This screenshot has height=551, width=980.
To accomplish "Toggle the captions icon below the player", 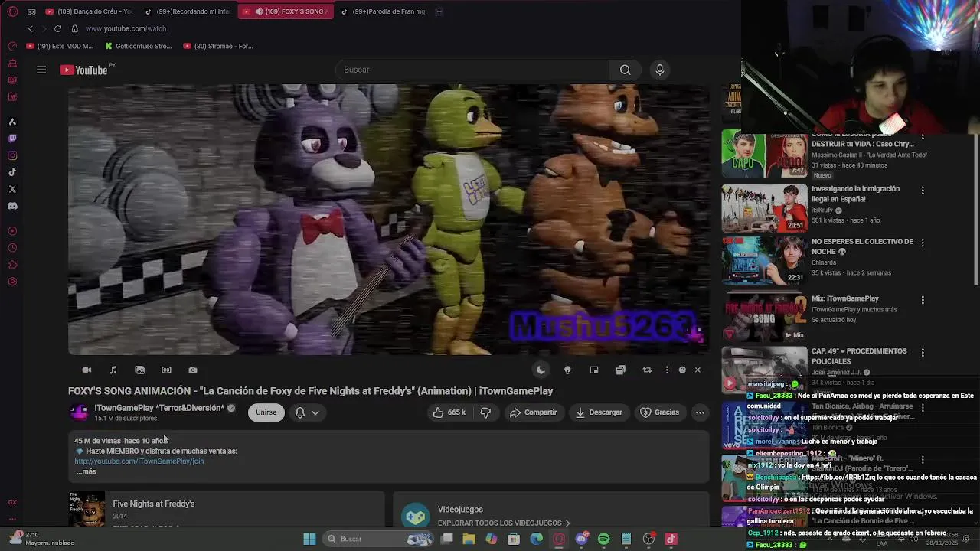I will pos(166,370).
